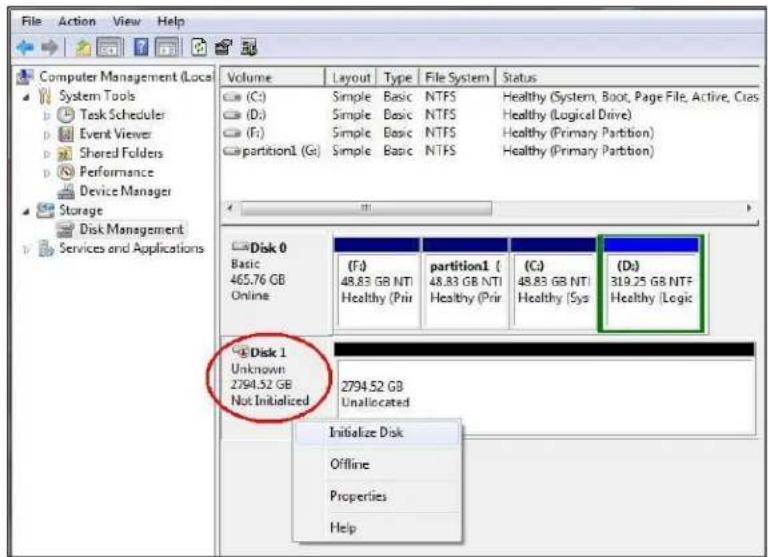
Task: Click "Healthy (Logical Drive)" status text
Action: (x=567, y=115)
